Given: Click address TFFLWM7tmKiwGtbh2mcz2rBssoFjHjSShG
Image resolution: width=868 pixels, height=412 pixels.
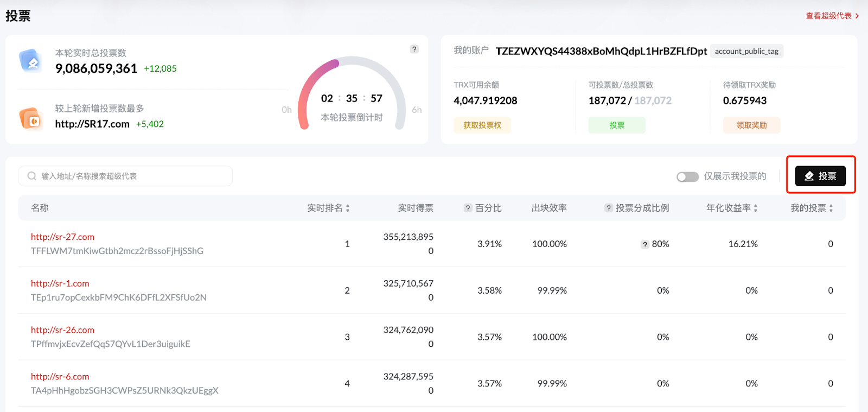Looking at the screenshot, I should [x=117, y=251].
